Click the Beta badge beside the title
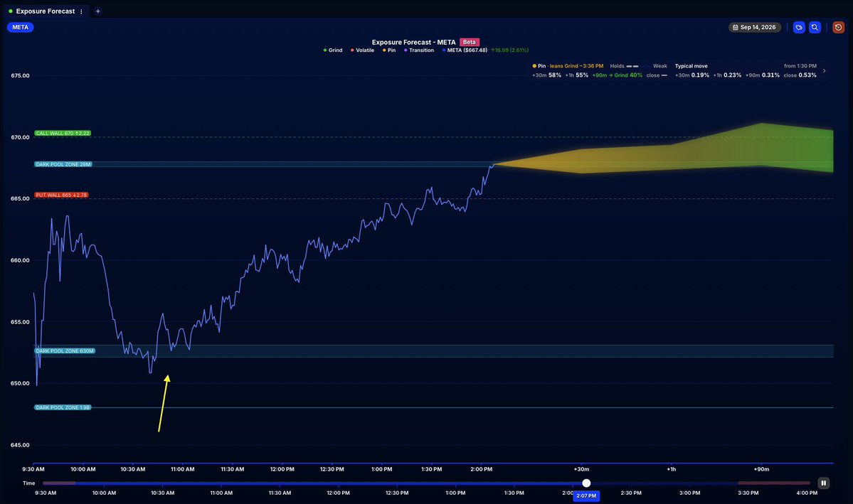The height and width of the screenshot is (504, 853). (x=469, y=42)
